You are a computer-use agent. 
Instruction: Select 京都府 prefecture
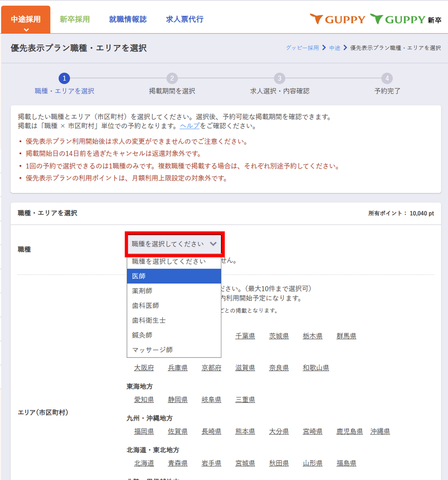click(211, 368)
